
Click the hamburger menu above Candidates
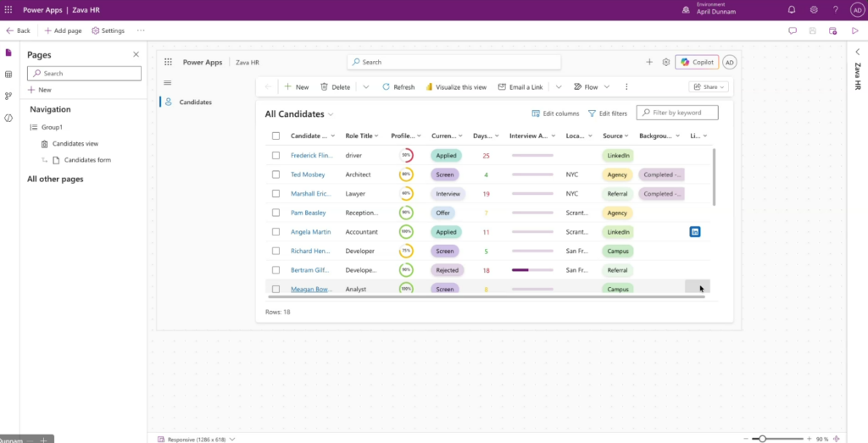[x=167, y=82]
